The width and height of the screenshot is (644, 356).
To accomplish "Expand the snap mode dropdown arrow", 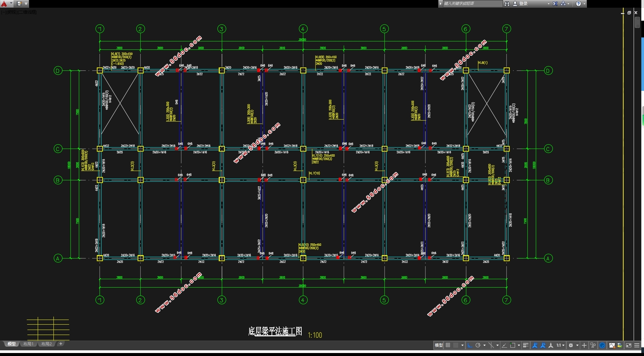I will pos(462,345).
